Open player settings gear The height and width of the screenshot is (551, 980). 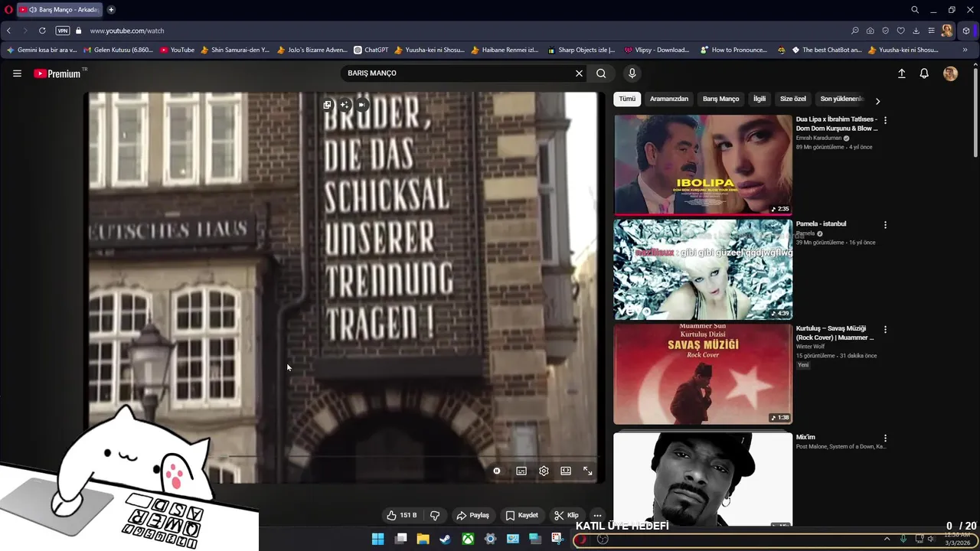point(544,471)
